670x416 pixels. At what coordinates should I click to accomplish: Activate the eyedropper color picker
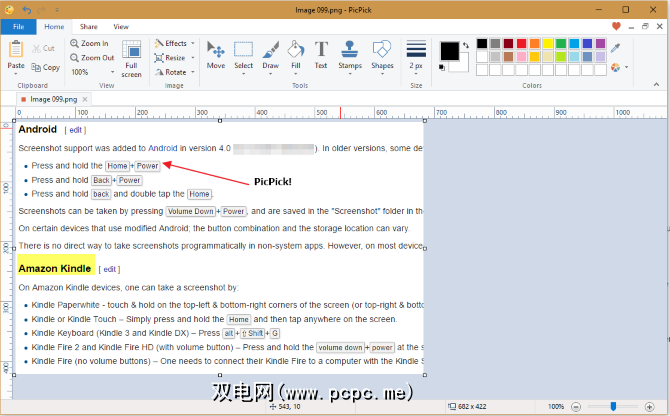click(x=615, y=48)
